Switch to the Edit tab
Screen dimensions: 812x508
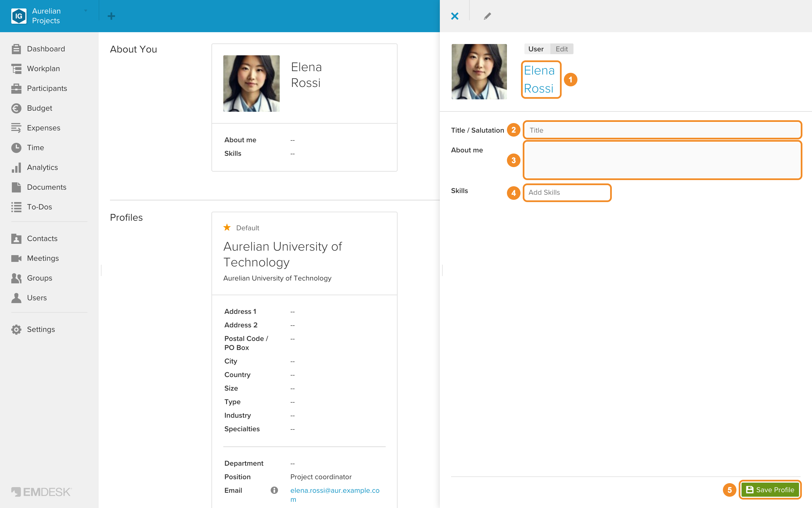pyautogui.click(x=561, y=49)
